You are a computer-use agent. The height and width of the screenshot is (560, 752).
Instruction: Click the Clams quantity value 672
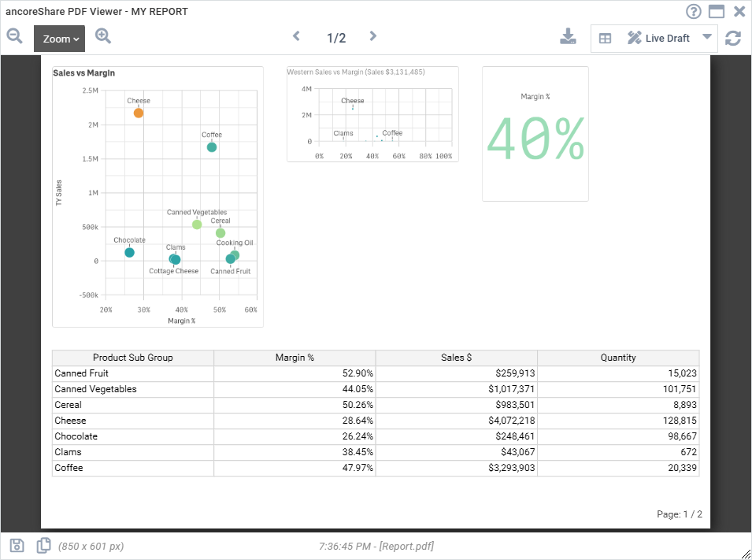688,452
